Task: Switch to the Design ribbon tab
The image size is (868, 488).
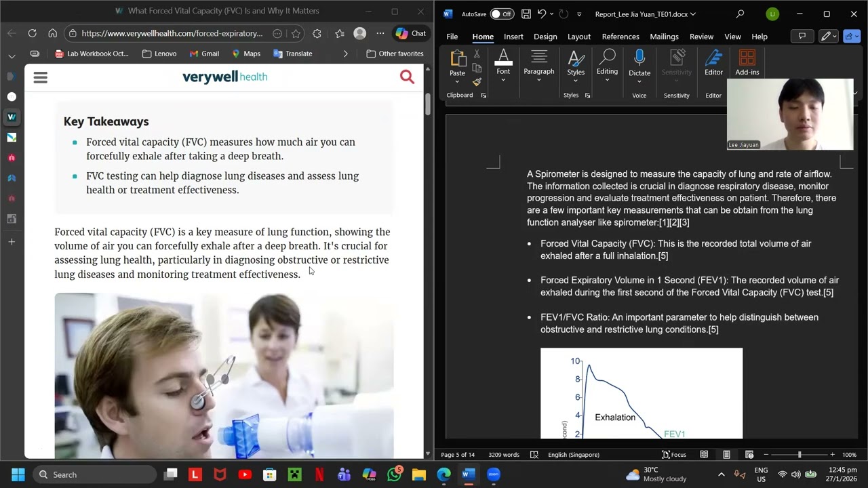Action: click(x=545, y=37)
